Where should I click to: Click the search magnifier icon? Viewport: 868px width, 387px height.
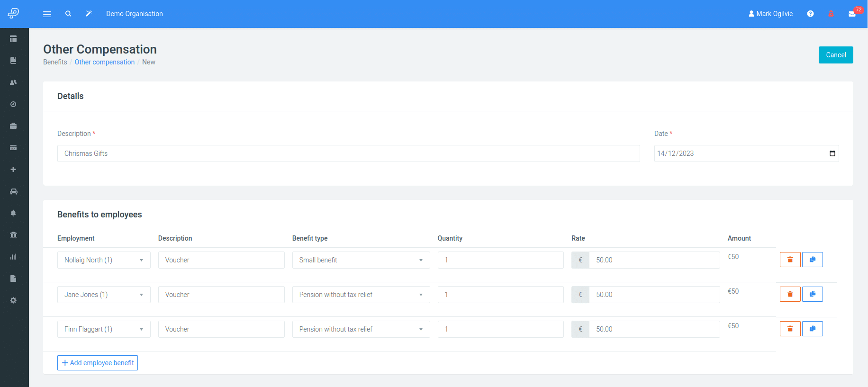68,14
